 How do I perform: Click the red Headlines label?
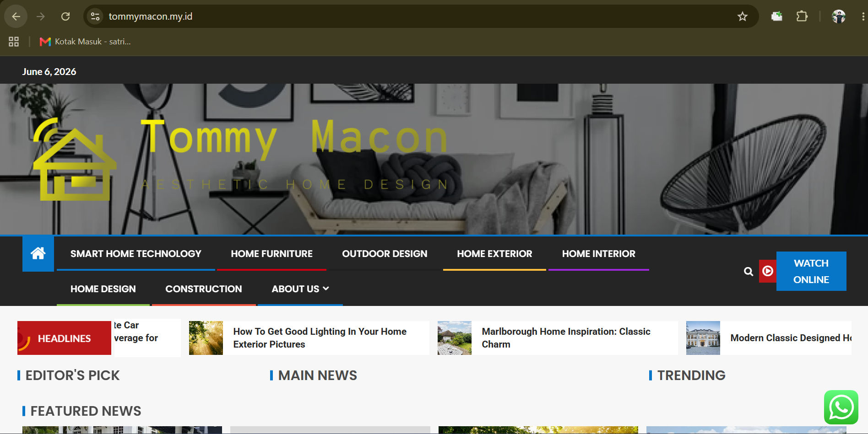point(64,338)
